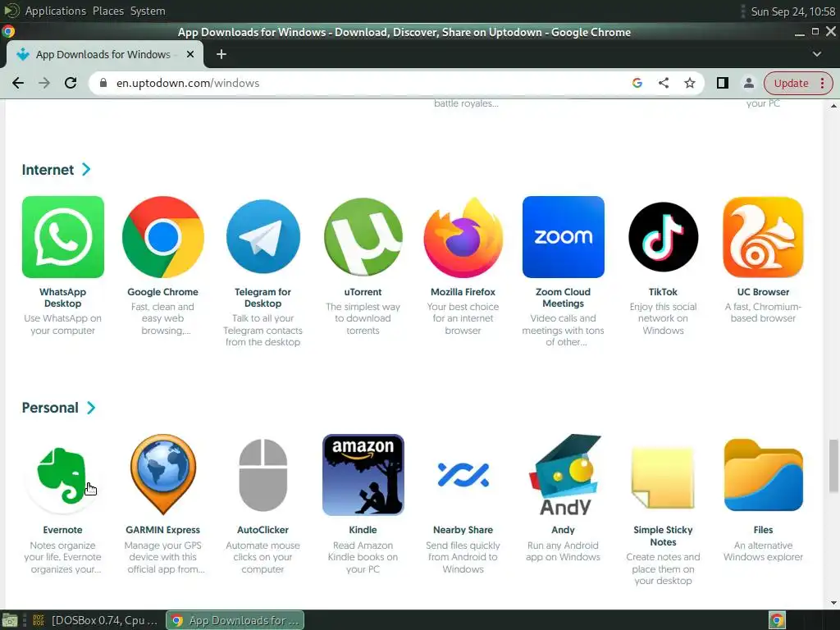The width and height of the screenshot is (840, 630).
Task: Click the Google icon in address bar
Action: tap(637, 83)
